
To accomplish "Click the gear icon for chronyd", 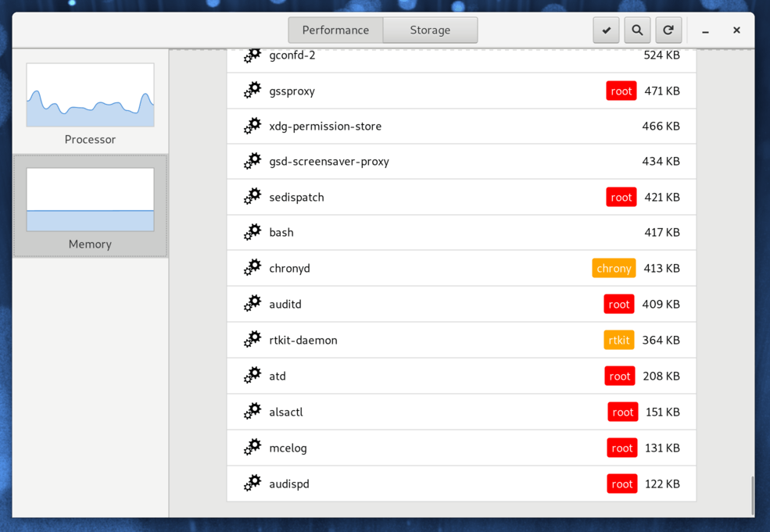I will point(252,268).
